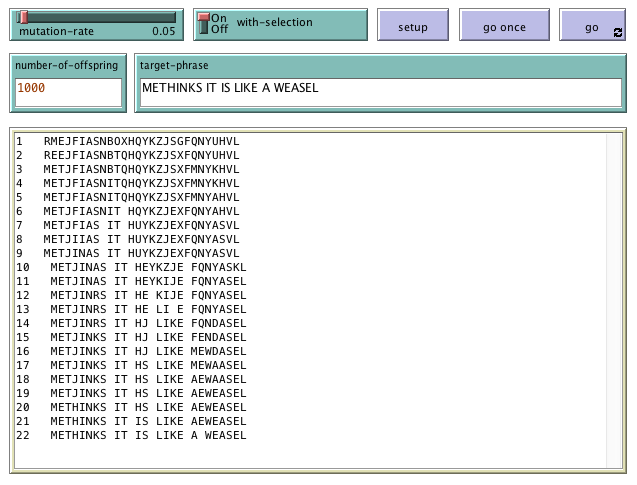Click the mutation-rate value 0.05 label
Image resolution: width=637 pixels, height=485 pixels.
point(163,31)
